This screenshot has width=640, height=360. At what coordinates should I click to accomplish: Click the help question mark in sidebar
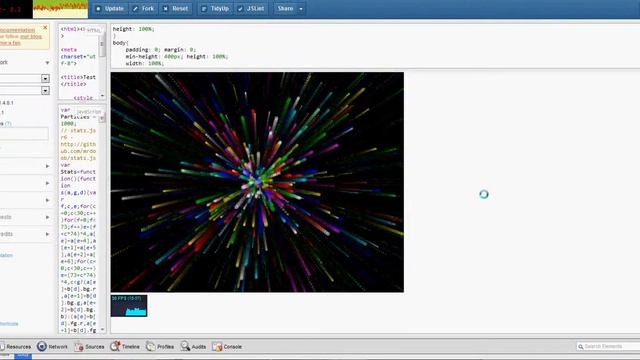[9, 123]
